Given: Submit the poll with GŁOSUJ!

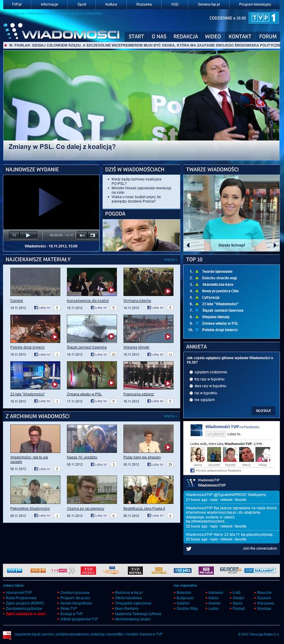Looking at the screenshot, I should click(x=263, y=411).
